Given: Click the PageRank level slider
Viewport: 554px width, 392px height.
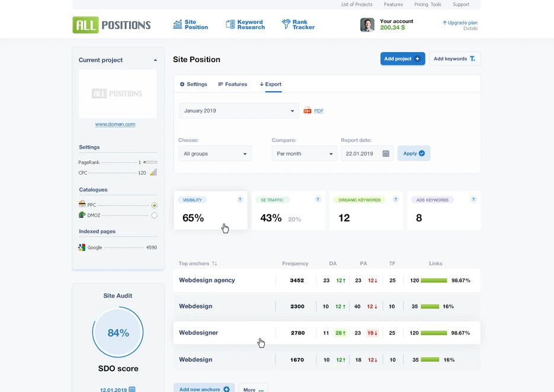Looking at the screenshot, I should [x=150, y=162].
